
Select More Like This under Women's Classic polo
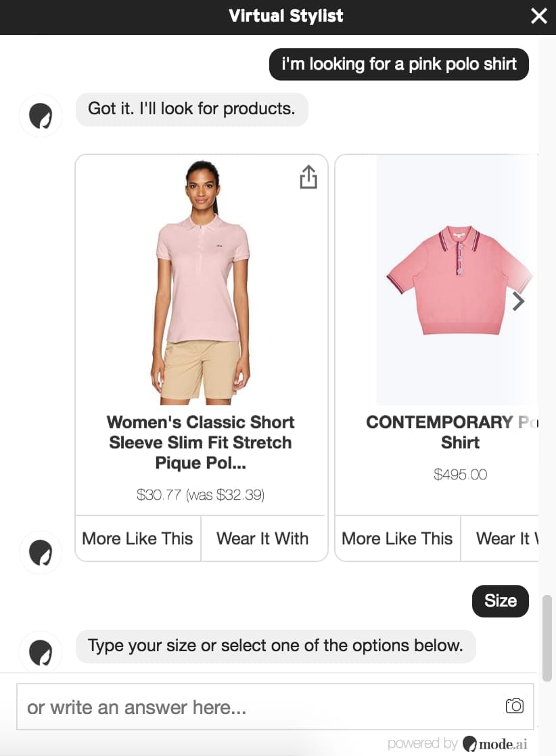[138, 538]
